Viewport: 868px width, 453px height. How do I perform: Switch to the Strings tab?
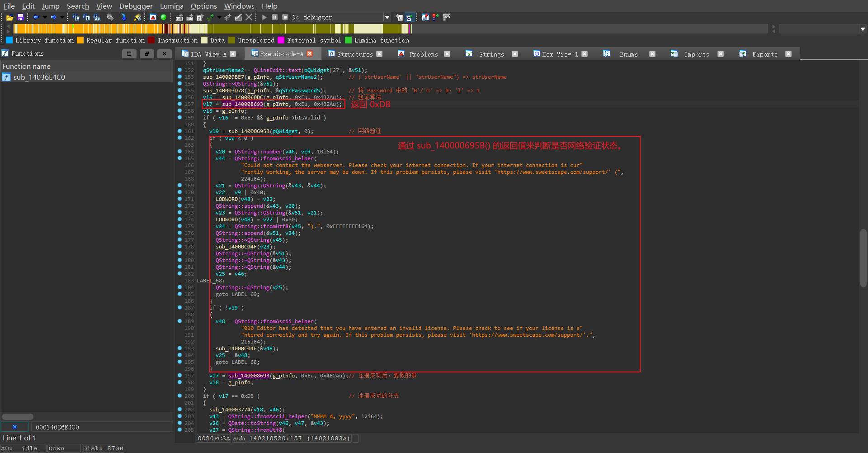(491, 54)
